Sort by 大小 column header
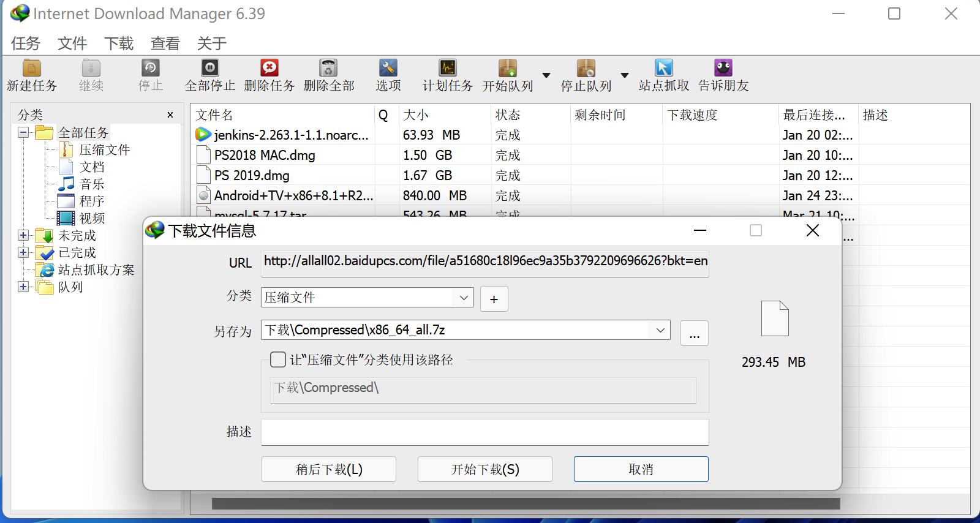The image size is (980, 523). [445, 115]
